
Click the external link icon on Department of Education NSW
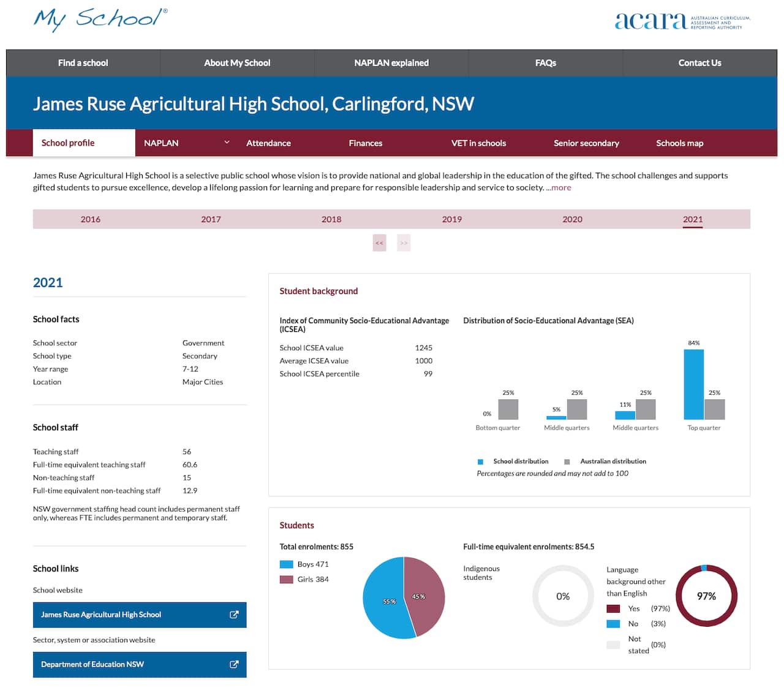coord(234,664)
